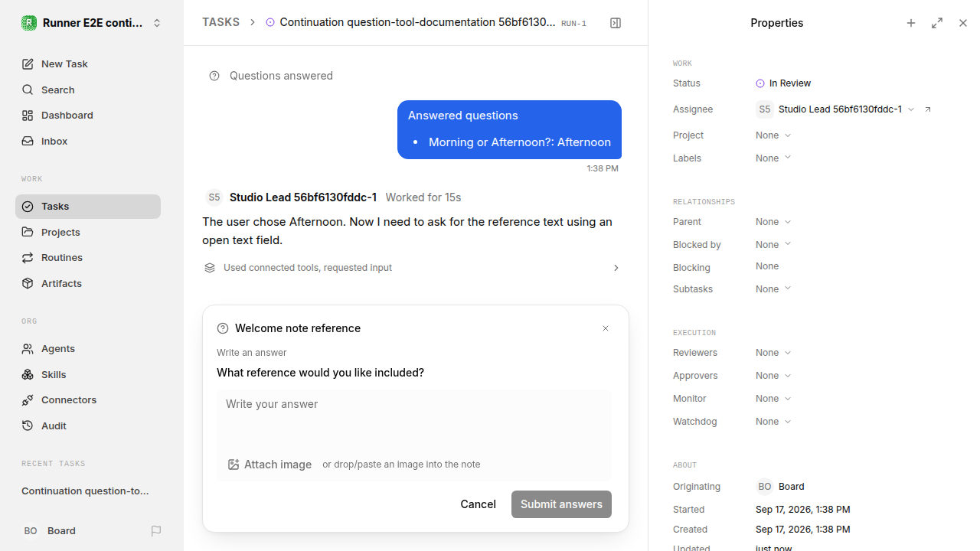The height and width of the screenshot is (551, 980).
Task: Open assignee profile arrow icon
Action: [x=928, y=109]
